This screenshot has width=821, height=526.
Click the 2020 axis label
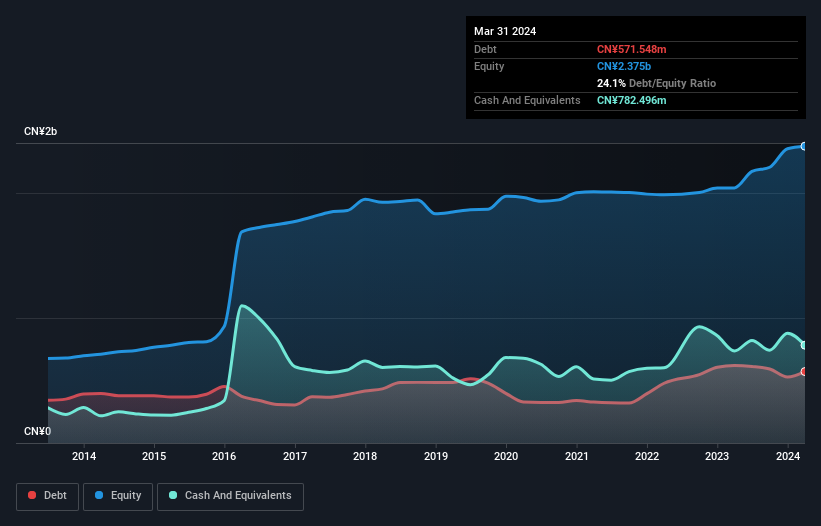[x=506, y=456]
